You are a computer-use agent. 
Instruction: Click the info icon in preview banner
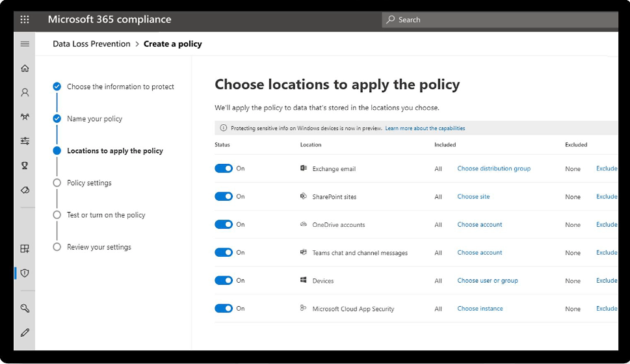[x=224, y=128]
